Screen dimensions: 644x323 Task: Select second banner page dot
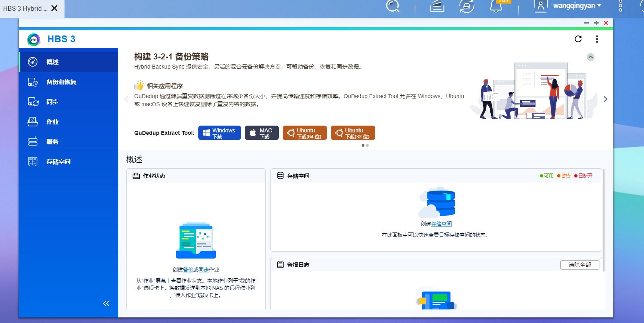click(x=367, y=145)
